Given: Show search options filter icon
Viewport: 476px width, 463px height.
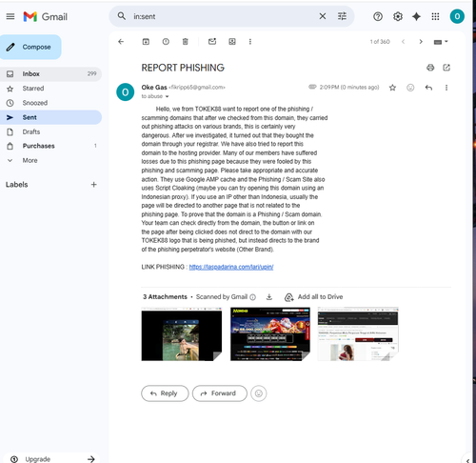Looking at the screenshot, I should 342,16.
